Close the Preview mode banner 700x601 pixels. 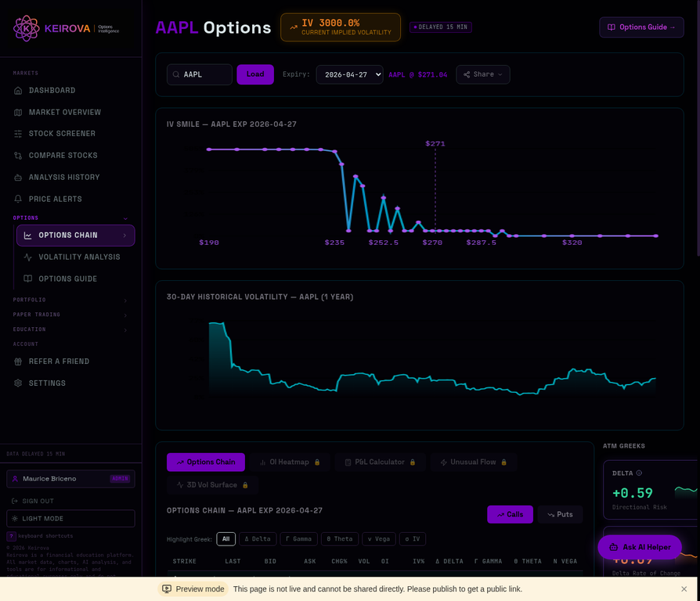coord(684,589)
